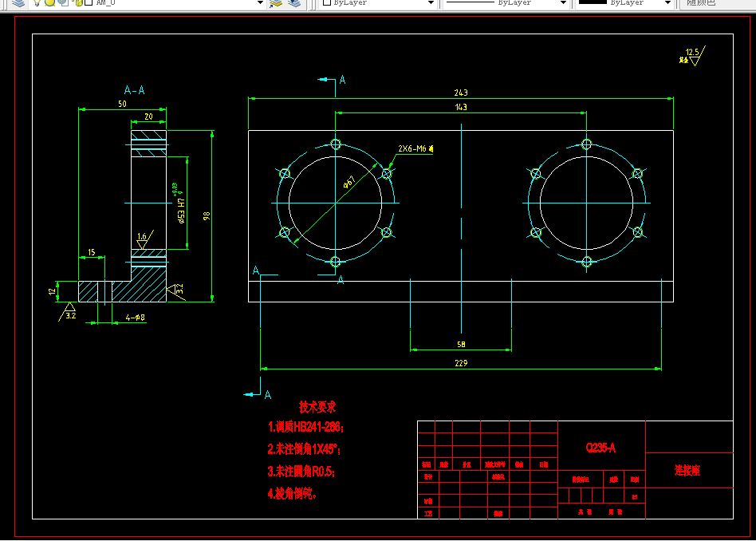Screen dimensions: 756x541
Task: Click Make Object's Layer Current icon
Action: [x=276, y=3]
